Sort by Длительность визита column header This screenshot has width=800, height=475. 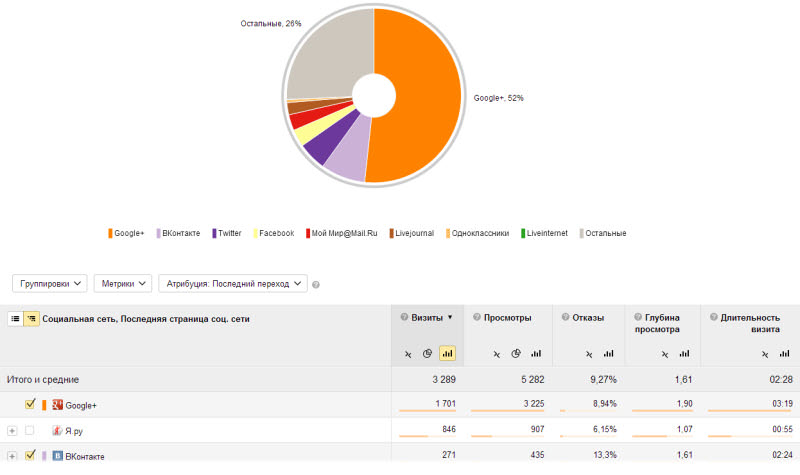[x=750, y=323]
